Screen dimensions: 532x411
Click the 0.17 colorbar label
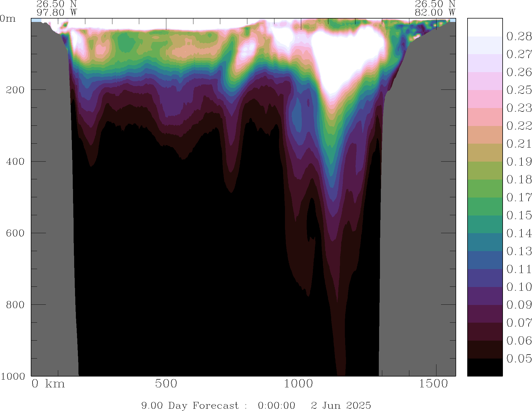pyautogui.click(x=519, y=197)
